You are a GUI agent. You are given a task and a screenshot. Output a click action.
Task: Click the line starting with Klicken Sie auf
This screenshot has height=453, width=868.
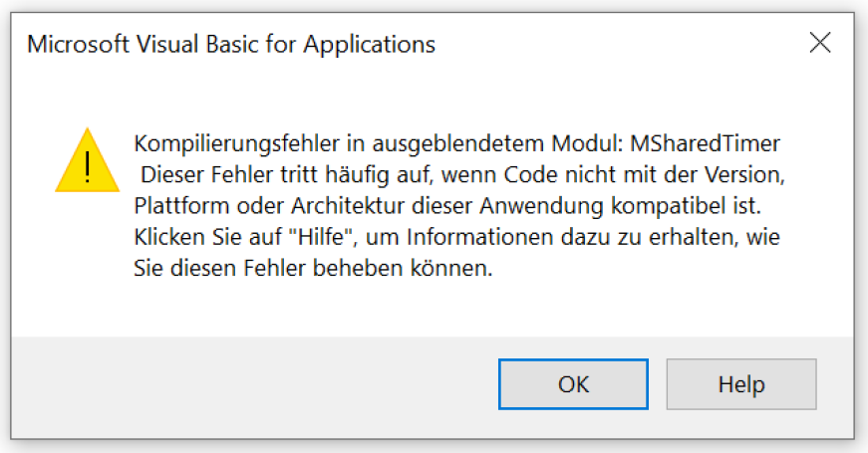(x=456, y=237)
